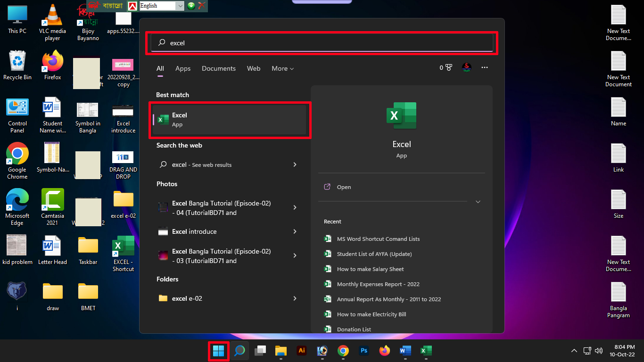Open the Excel app best match result
This screenshot has width=644, height=362.
coord(230,120)
